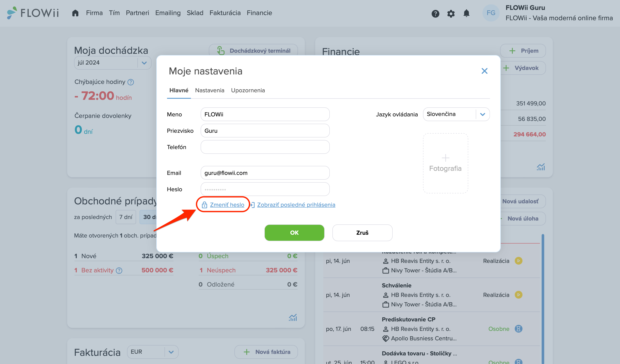Select the 7 dní period button
620x364 pixels.
[x=126, y=217]
